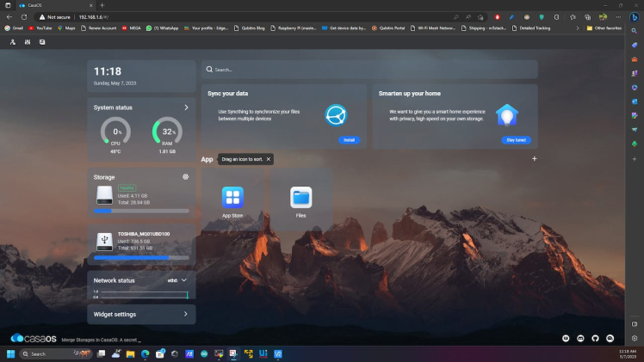
Task: Click the Edge sidebar search icon
Action: (x=635, y=31)
